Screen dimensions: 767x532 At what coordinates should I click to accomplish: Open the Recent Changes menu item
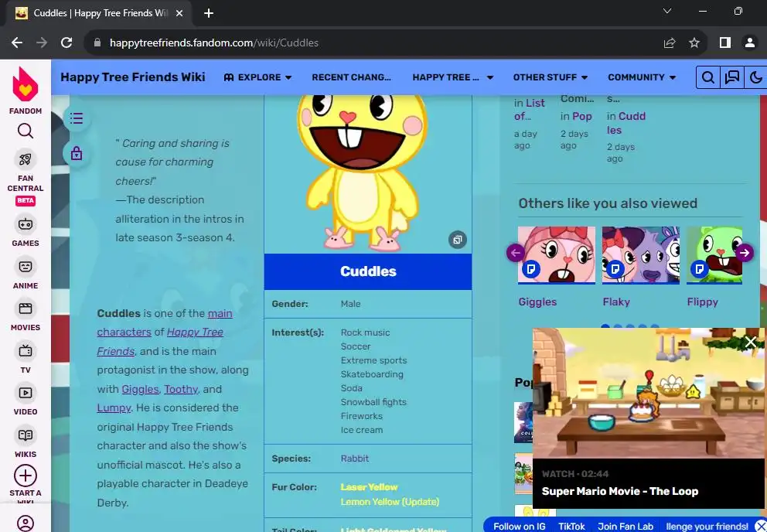pos(351,77)
